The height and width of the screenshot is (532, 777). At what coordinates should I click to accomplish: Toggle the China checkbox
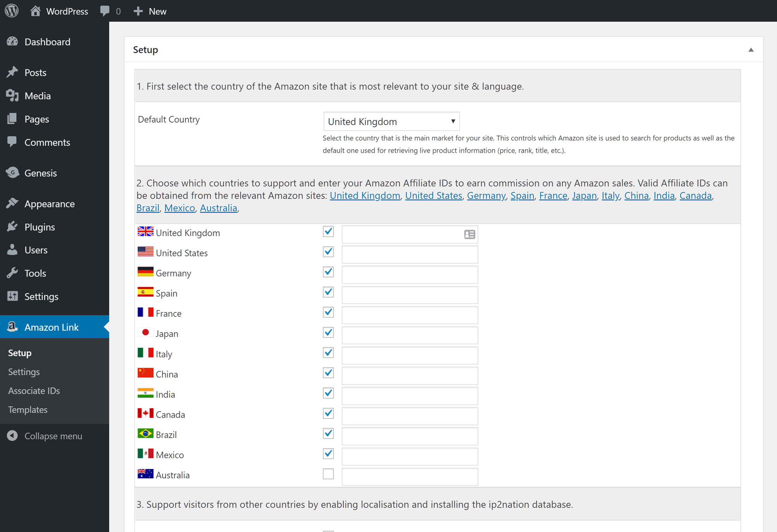coord(328,373)
